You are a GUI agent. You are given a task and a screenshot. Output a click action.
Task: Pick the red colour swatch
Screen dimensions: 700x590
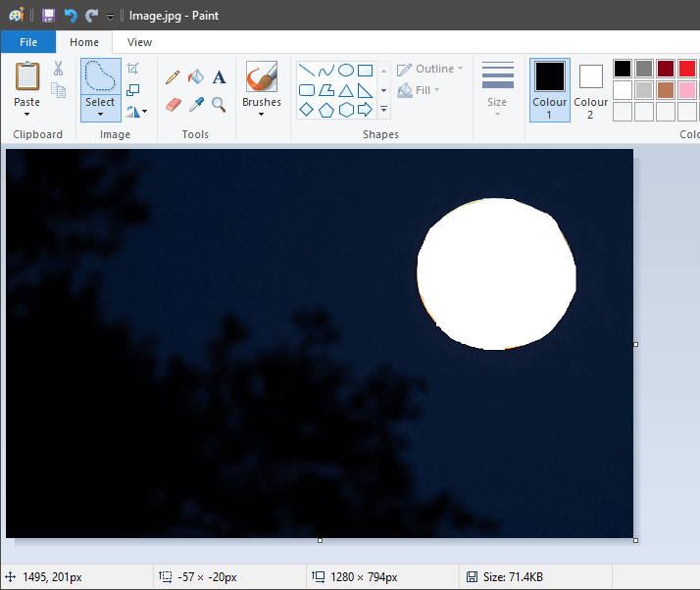686,69
